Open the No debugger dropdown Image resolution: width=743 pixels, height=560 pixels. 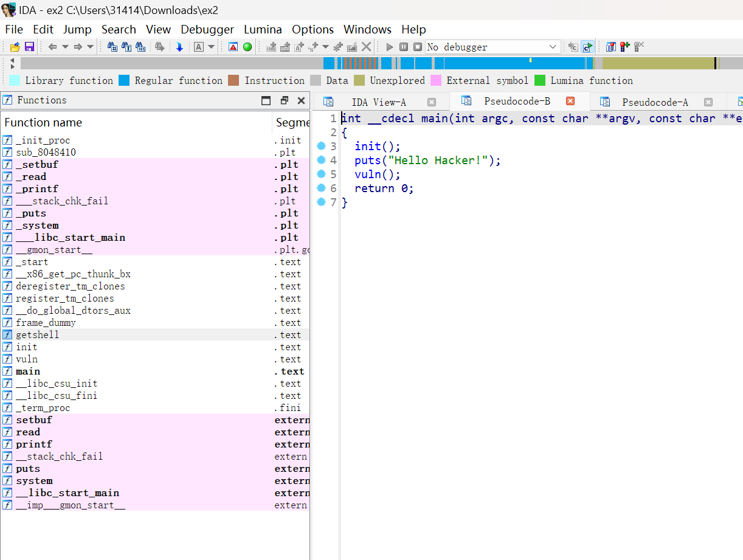[553, 47]
